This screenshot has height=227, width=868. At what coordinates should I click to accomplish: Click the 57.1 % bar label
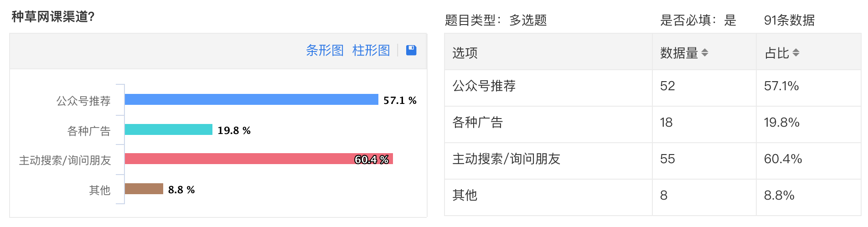click(400, 100)
